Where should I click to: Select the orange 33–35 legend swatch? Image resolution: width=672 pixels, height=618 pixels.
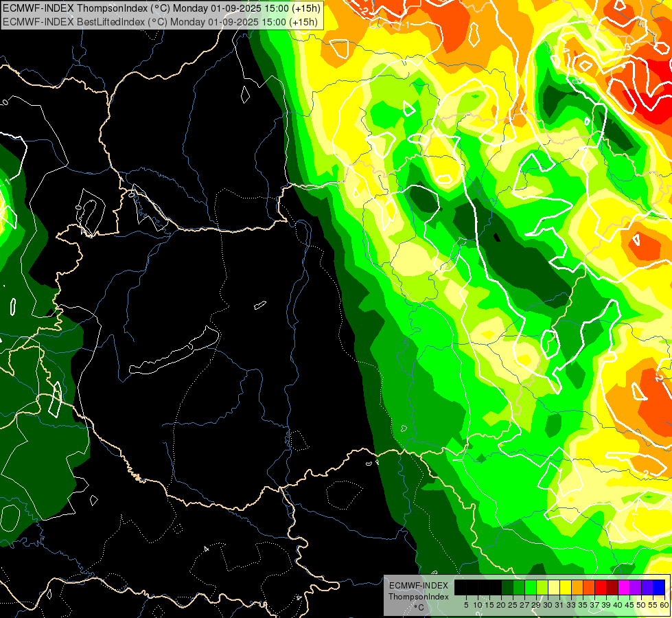click(577, 587)
